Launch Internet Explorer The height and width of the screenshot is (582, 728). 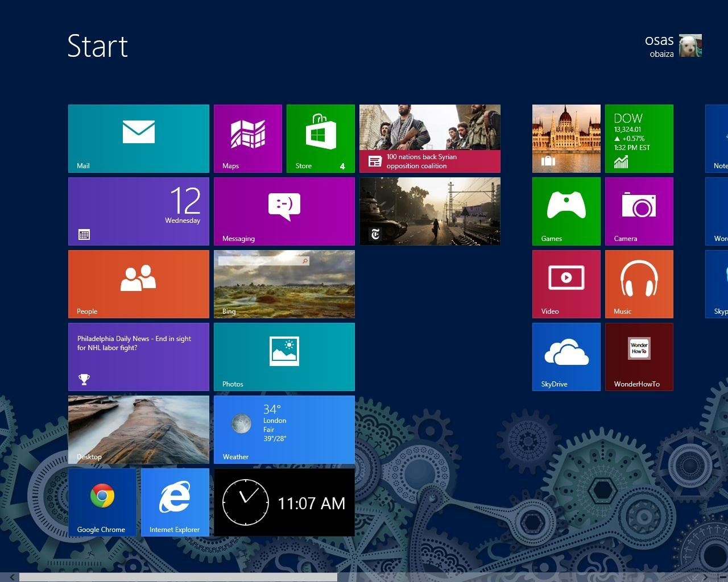pyautogui.click(x=175, y=502)
